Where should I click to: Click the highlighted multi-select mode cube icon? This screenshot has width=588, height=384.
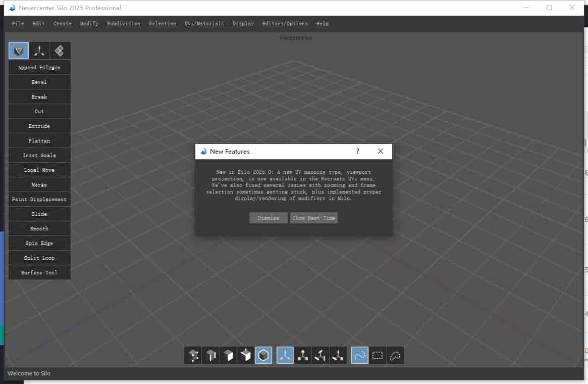263,356
